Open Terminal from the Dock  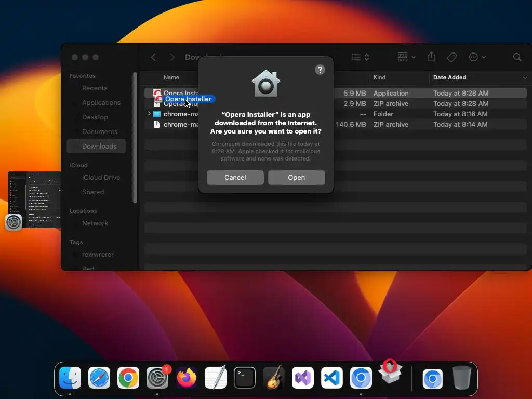pyautogui.click(x=245, y=377)
